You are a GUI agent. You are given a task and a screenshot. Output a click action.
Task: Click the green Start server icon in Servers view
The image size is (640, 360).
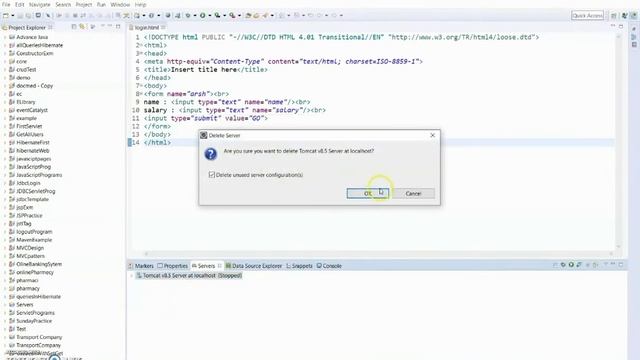tap(571, 265)
